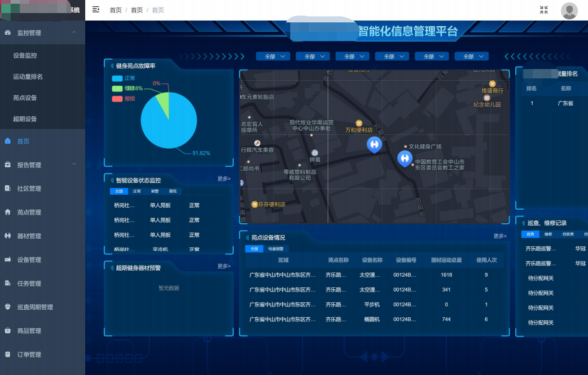The width and height of the screenshot is (588, 375).
Task: Click the 首页 home icon in sidebar
Action: 7,141
